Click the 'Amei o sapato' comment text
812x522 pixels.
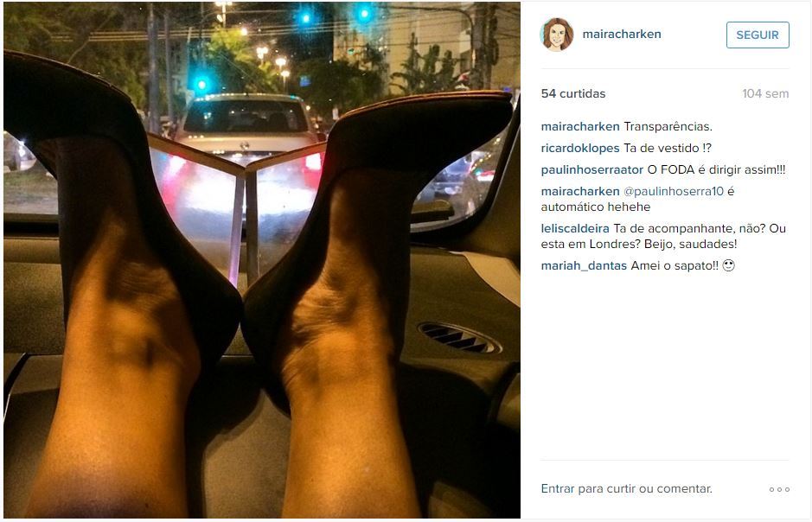(x=675, y=266)
